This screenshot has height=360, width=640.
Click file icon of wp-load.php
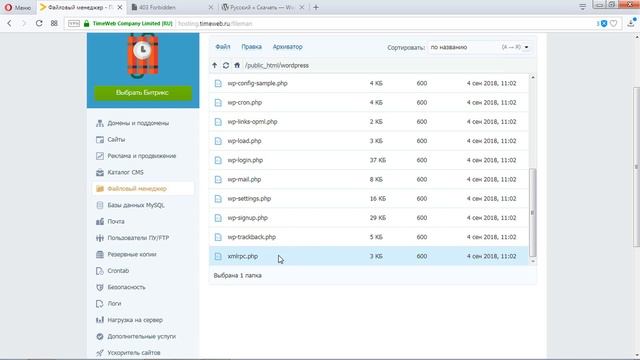click(x=218, y=141)
